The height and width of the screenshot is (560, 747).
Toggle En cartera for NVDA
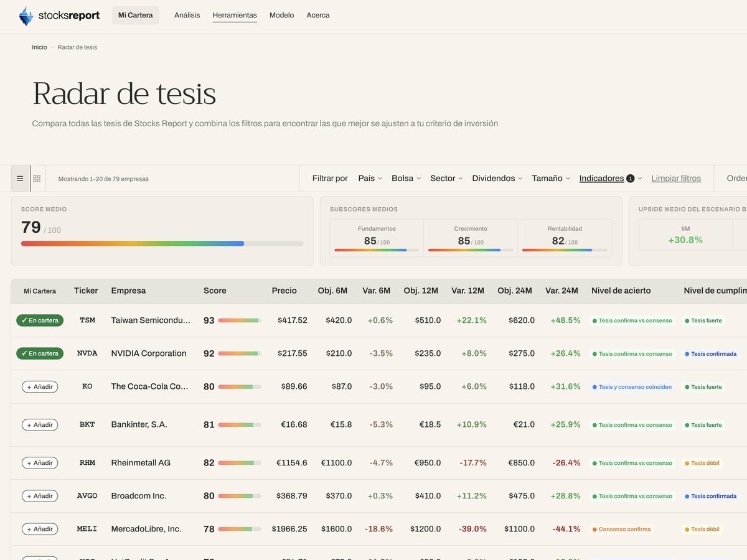point(40,353)
